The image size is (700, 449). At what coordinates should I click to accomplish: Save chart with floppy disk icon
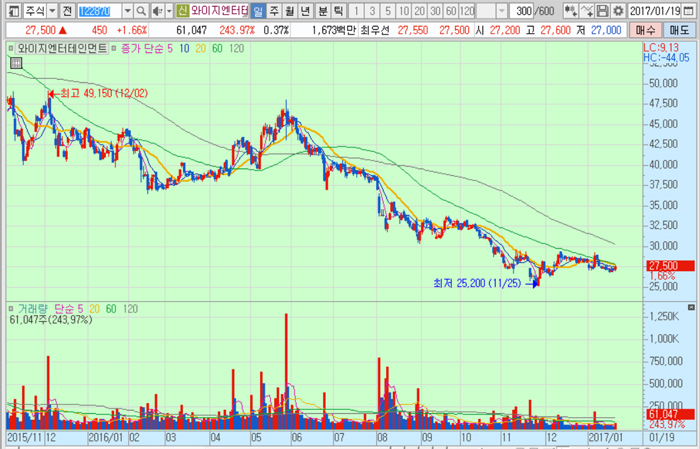tap(604, 10)
